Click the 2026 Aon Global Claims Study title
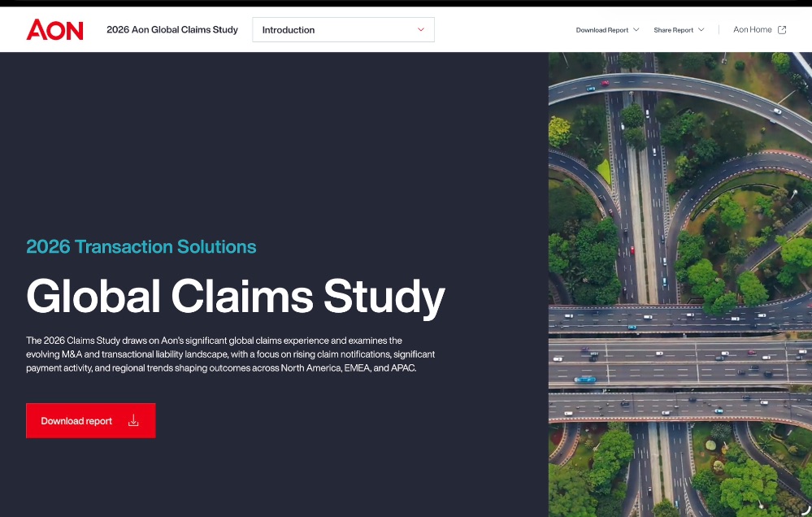Image resolution: width=812 pixels, height=517 pixels. tap(172, 29)
